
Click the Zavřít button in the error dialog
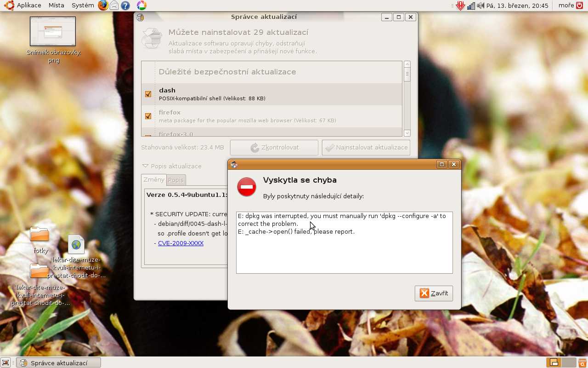tap(434, 293)
